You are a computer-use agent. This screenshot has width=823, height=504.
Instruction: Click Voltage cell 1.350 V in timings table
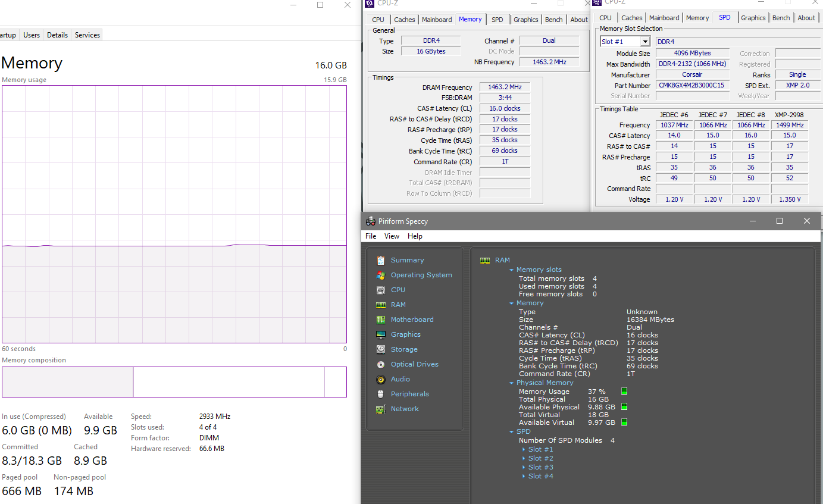pos(789,199)
